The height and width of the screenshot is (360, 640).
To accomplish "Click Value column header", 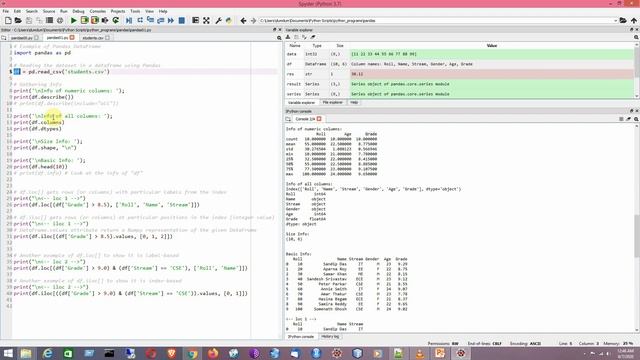I will (491, 46).
